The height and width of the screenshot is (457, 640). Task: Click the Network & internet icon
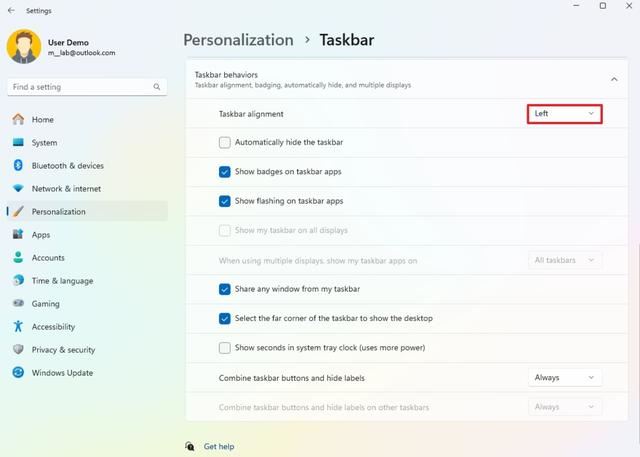(x=18, y=189)
